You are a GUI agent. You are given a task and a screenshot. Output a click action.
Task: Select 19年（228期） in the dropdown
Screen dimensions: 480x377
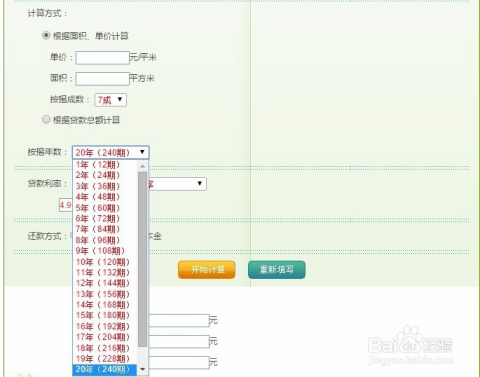105,359
